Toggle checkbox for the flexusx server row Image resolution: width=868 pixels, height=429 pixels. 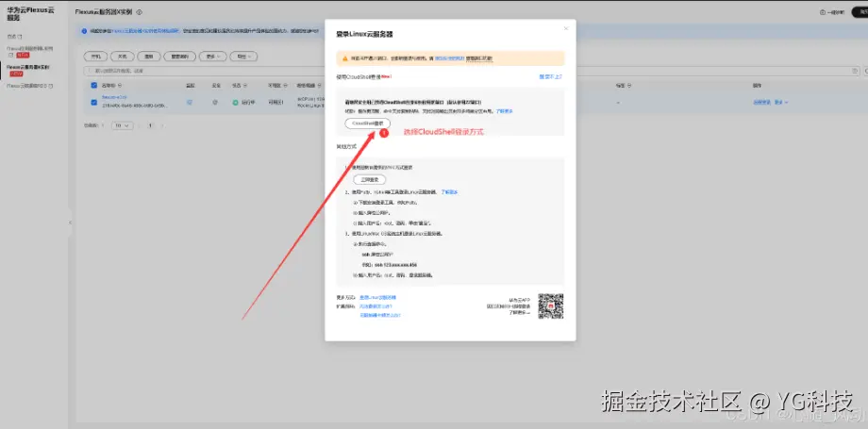[94, 102]
